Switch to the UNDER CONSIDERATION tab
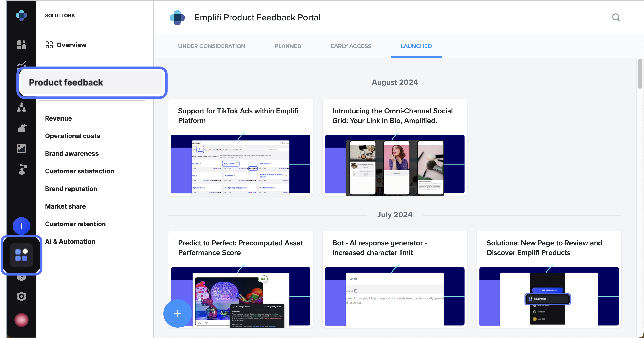The height and width of the screenshot is (338, 644). [x=212, y=46]
